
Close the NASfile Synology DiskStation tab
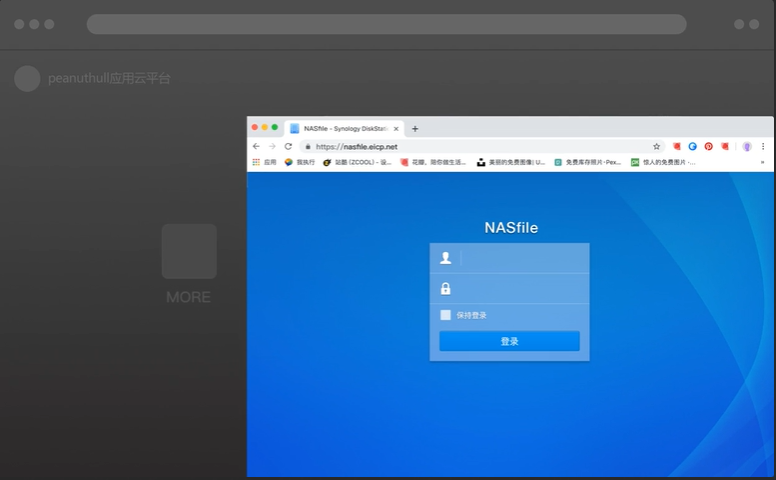[396, 128]
